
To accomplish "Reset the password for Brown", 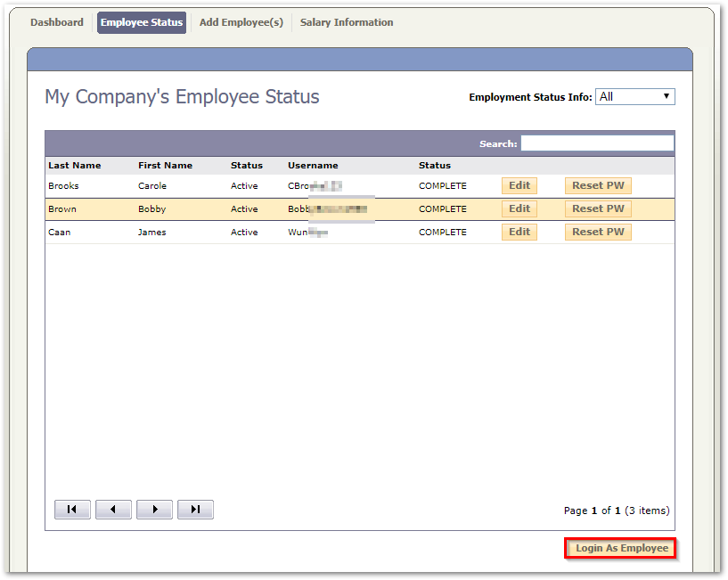I will tap(598, 208).
